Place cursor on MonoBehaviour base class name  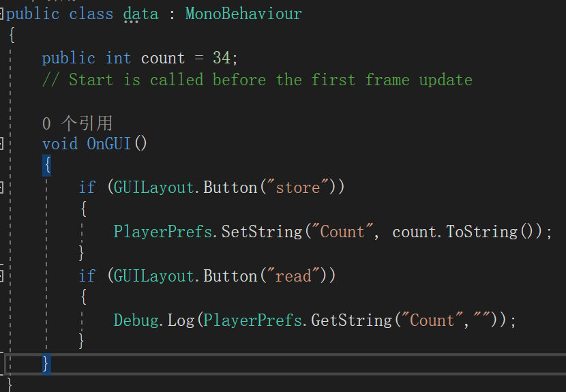[x=243, y=14]
